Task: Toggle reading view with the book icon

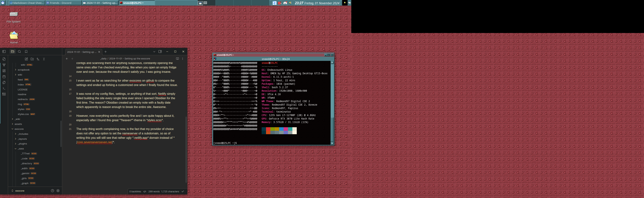Action: [x=177, y=58]
